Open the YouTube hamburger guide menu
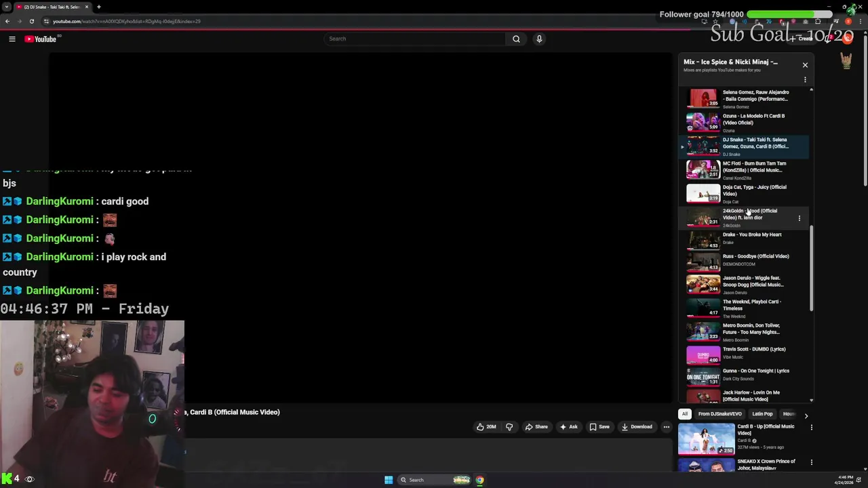868x488 pixels. click(x=12, y=39)
